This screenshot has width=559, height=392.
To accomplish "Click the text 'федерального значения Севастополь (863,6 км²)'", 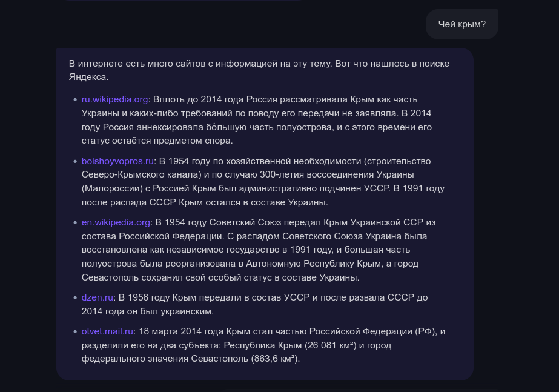I will (x=190, y=359).
